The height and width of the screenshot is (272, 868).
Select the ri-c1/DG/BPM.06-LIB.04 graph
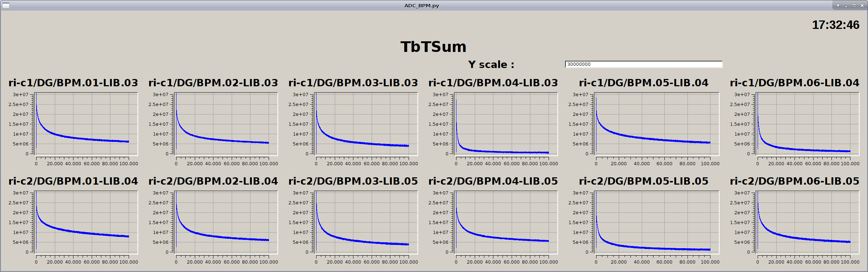tap(807, 124)
